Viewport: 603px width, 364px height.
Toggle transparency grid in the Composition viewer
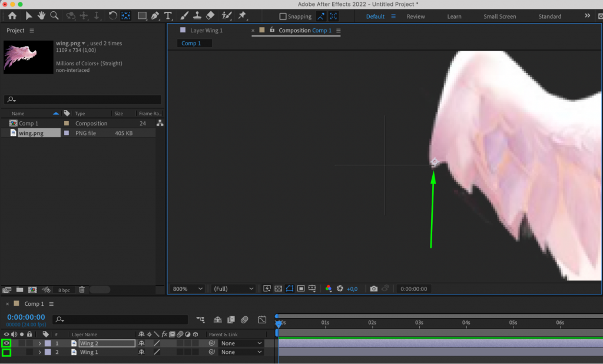pyautogui.click(x=277, y=289)
